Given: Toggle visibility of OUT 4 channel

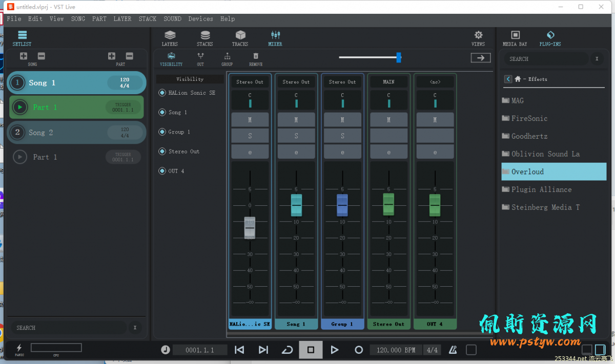Looking at the screenshot, I should [162, 171].
